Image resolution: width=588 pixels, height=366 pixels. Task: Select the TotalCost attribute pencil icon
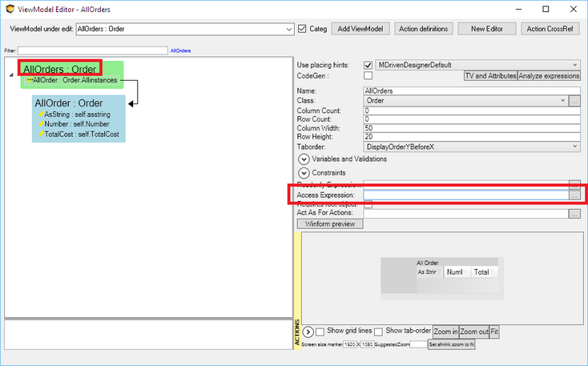[x=41, y=135]
